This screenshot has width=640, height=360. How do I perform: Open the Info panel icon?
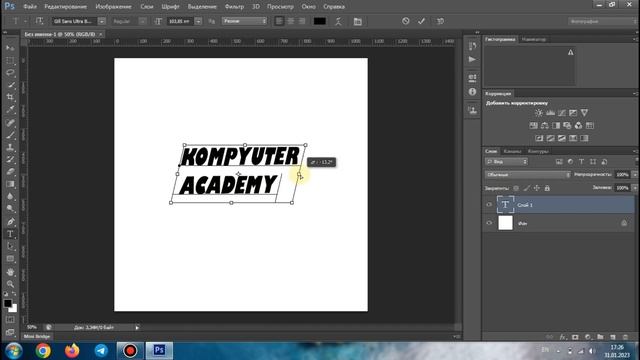[472, 92]
